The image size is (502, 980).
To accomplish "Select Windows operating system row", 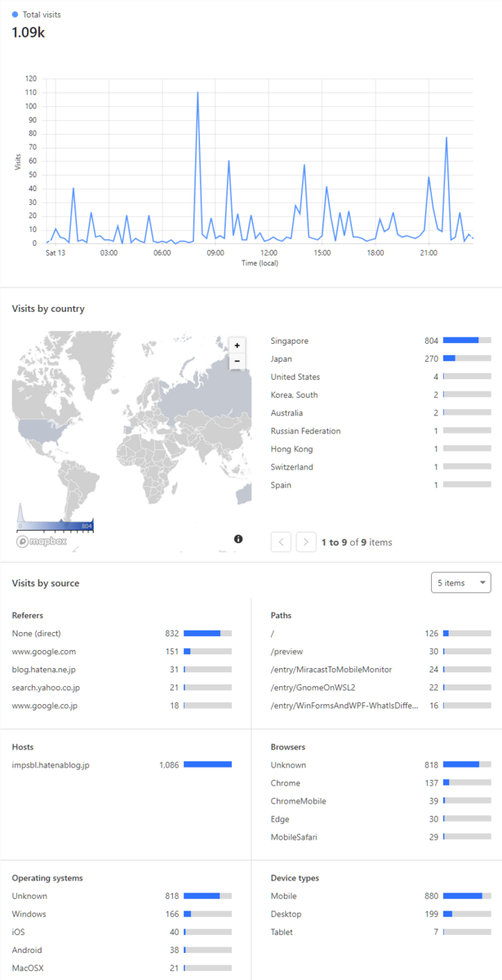I will (122, 914).
